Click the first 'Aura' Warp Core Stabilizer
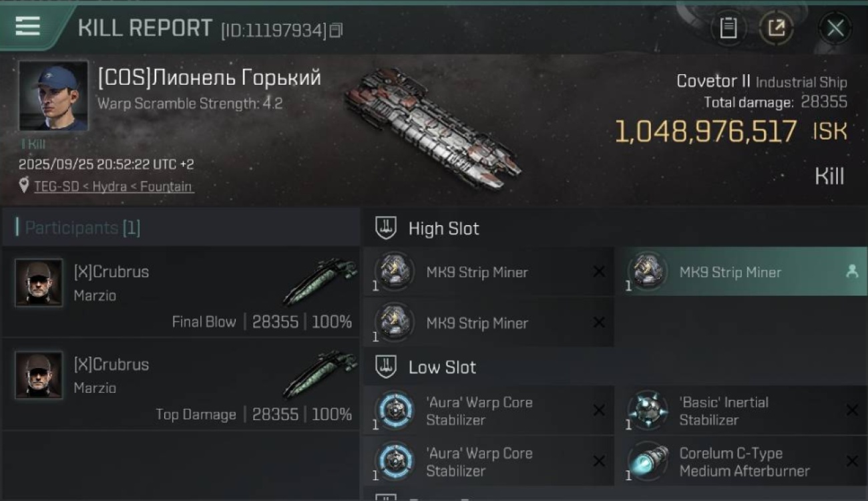868x501 pixels. [479, 411]
